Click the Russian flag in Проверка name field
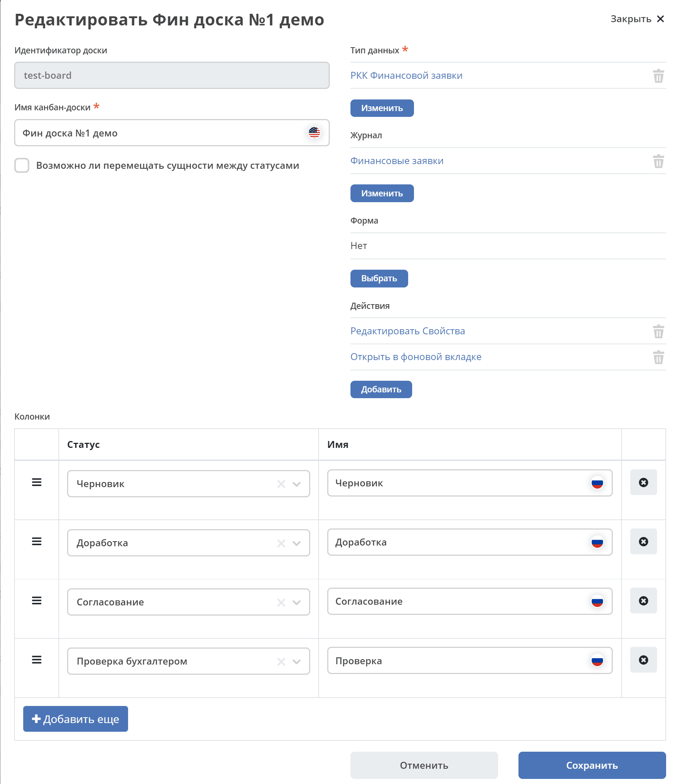Viewport: 677px width, 784px height. point(597,661)
